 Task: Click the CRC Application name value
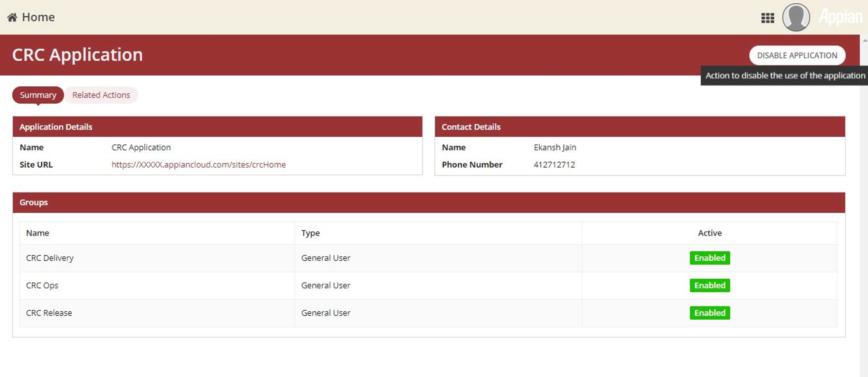[x=141, y=147]
